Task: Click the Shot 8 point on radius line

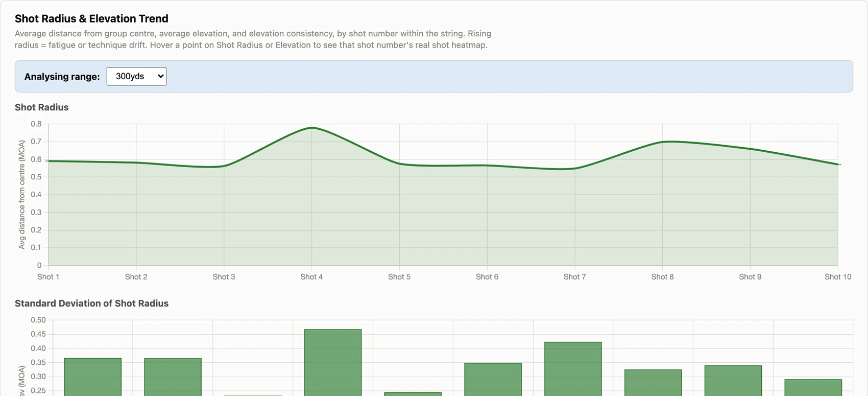Action: [x=663, y=142]
